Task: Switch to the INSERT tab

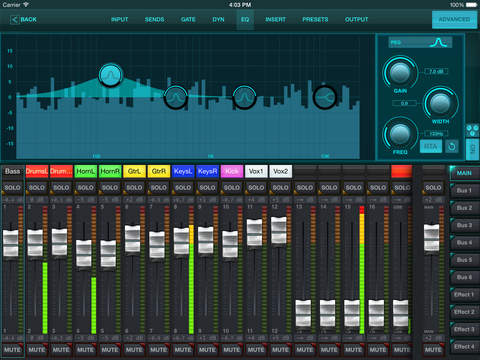Action: point(275,20)
